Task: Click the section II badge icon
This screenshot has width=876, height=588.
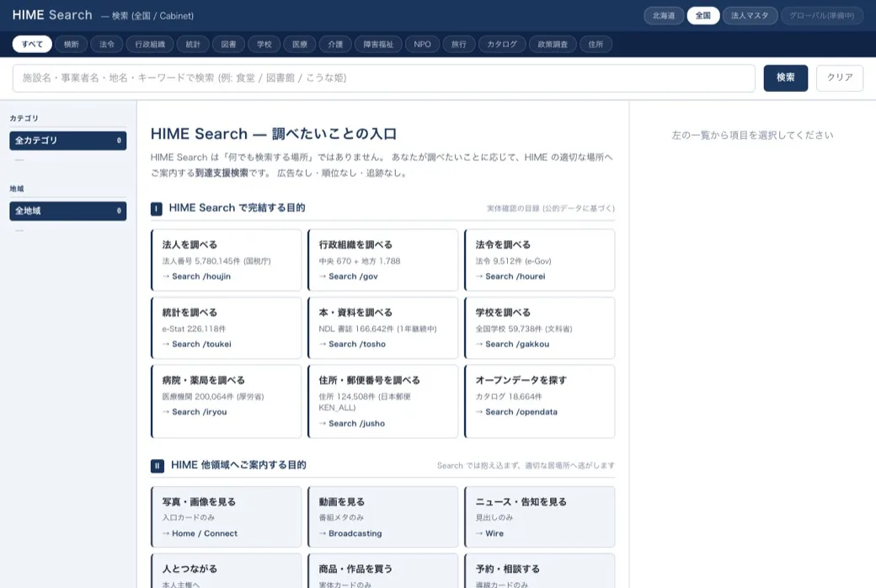Action: pos(157,466)
